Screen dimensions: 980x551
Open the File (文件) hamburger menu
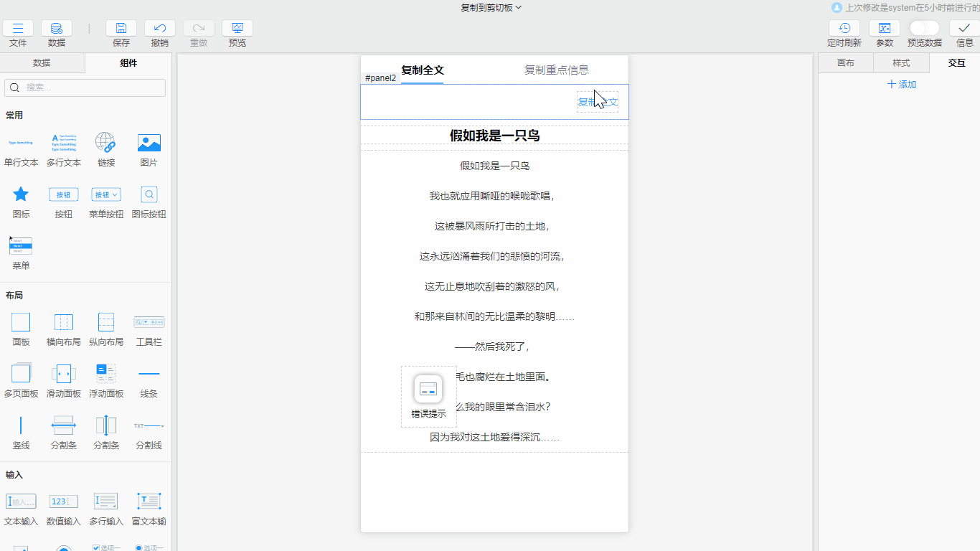coord(18,29)
